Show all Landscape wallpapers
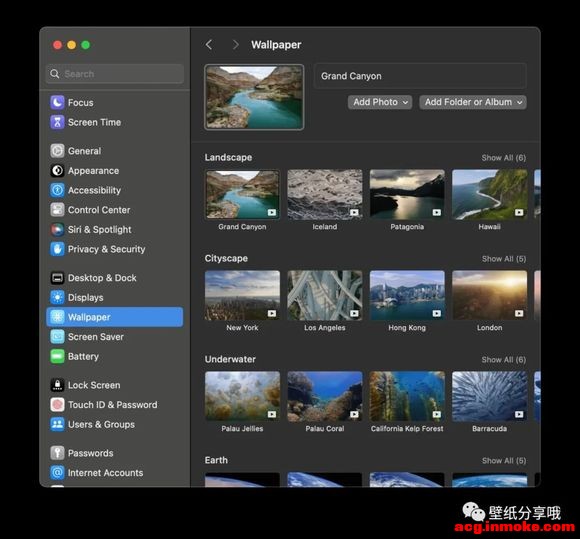 [x=503, y=158]
